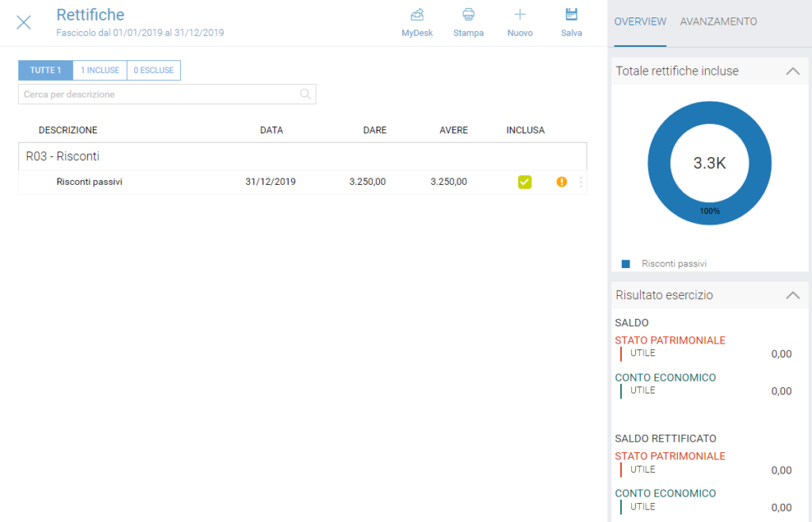Image resolution: width=812 pixels, height=522 pixels.
Task: Click the Risconti passivi legend label
Action: [674, 263]
